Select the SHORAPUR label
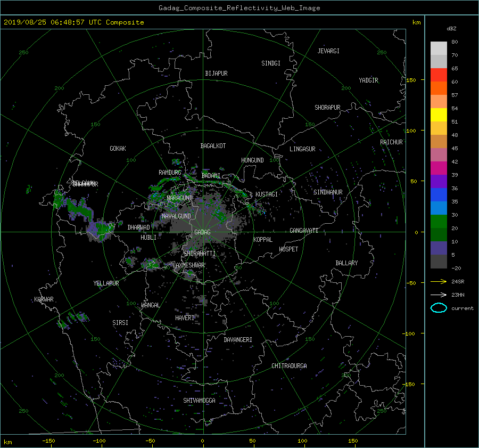479x448 pixels. point(327,108)
